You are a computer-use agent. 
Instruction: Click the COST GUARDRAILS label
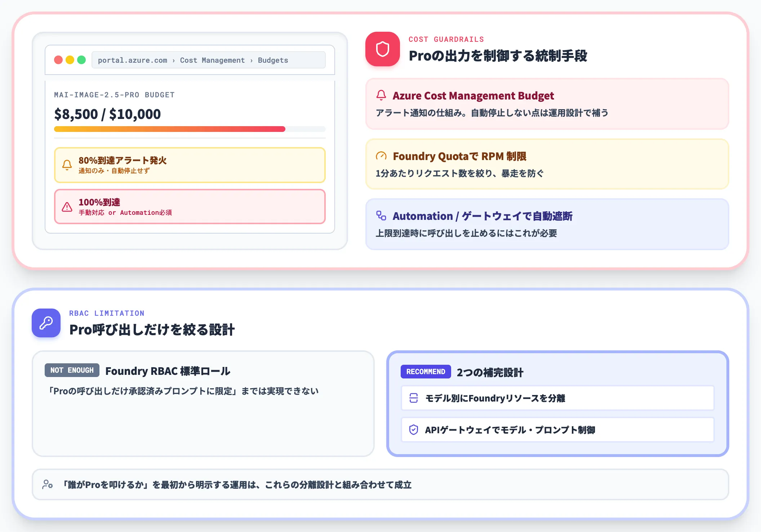point(446,39)
